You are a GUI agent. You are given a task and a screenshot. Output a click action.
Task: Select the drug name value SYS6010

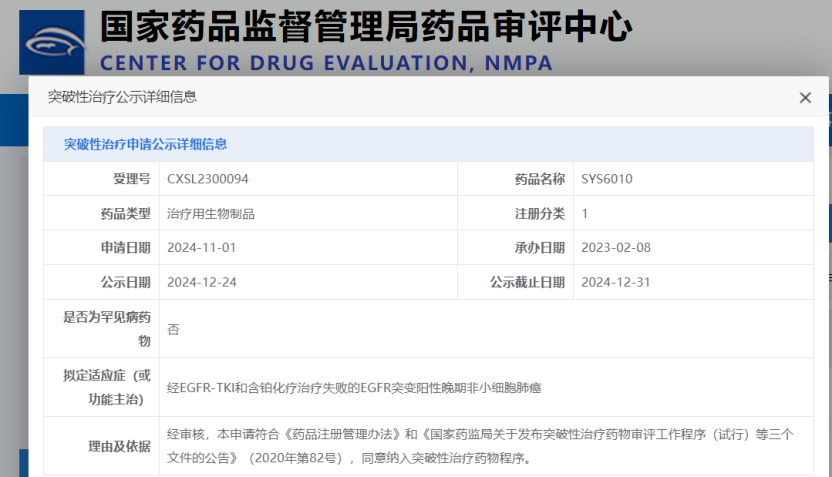pos(606,179)
